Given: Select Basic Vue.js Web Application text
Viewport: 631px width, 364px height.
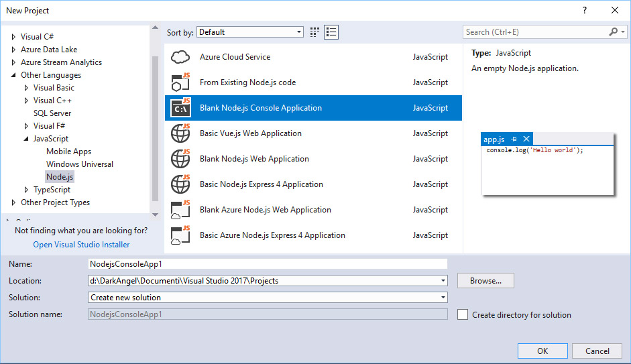Looking at the screenshot, I should tap(251, 133).
